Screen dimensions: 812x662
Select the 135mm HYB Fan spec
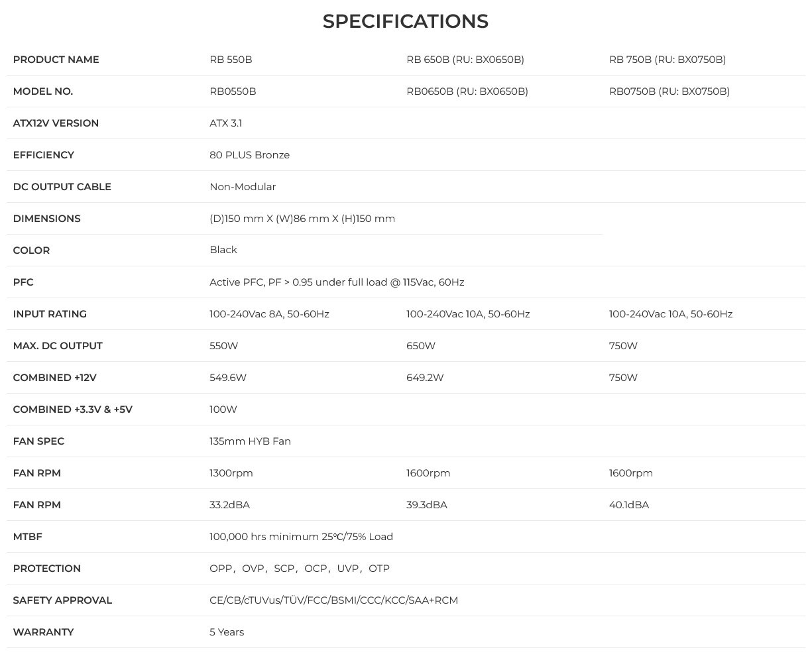tap(250, 441)
